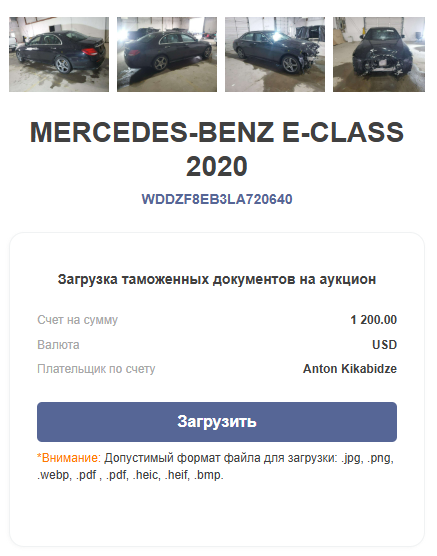
Task: Open the second car photo thumbnail
Action: [x=167, y=54]
